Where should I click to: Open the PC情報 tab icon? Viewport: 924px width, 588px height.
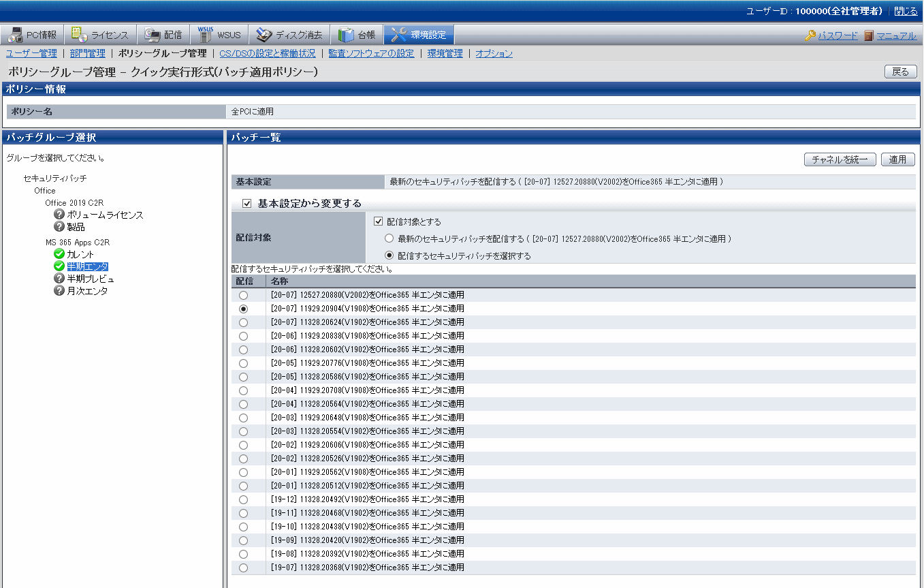coord(16,35)
